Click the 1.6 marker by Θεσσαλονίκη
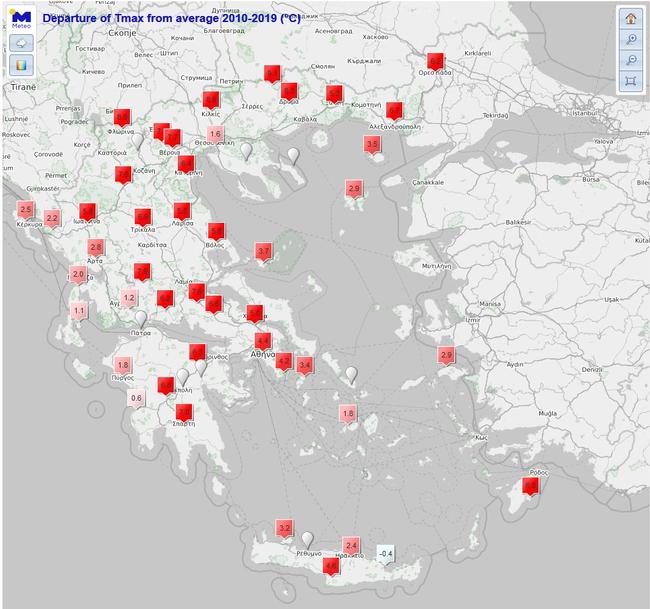 click(x=215, y=134)
